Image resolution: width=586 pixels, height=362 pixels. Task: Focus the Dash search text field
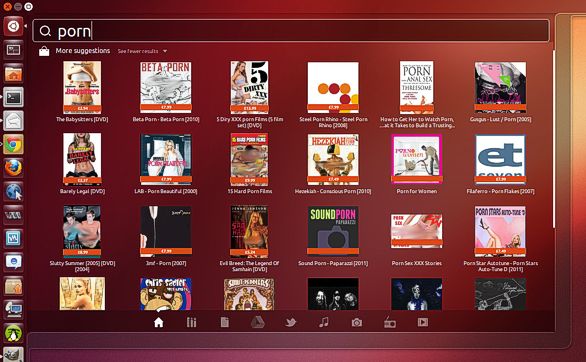click(291, 31)
